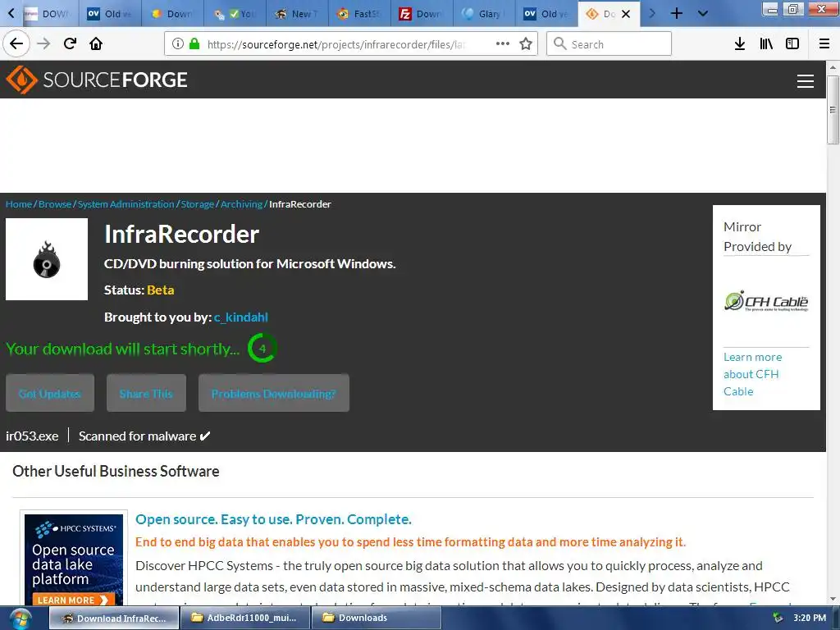This screenshot has height=630, width=840.
Task: Click the LEARN MORE ad button
Action: coord(73,600)
